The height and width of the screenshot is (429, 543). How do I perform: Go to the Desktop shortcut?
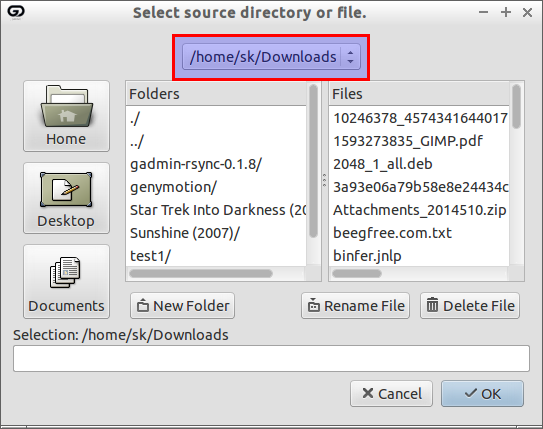coord(66,198)
